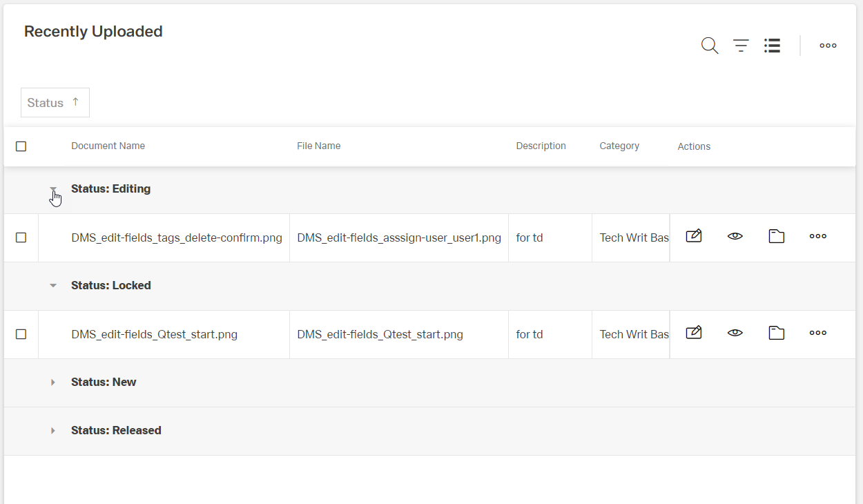Edit the DMS_edit-fields_tags_delete-confirm.png document

pos(694,237)
